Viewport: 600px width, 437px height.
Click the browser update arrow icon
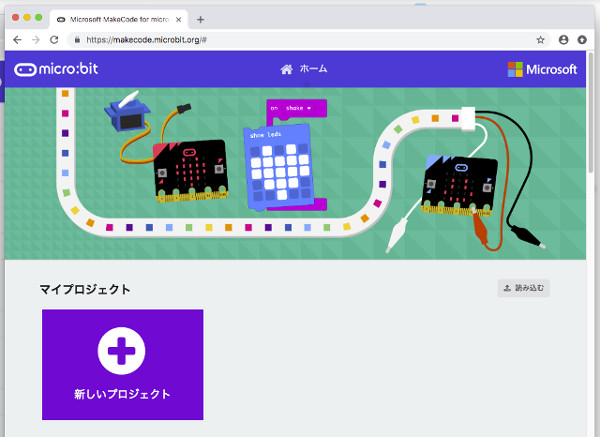[583, 39]
